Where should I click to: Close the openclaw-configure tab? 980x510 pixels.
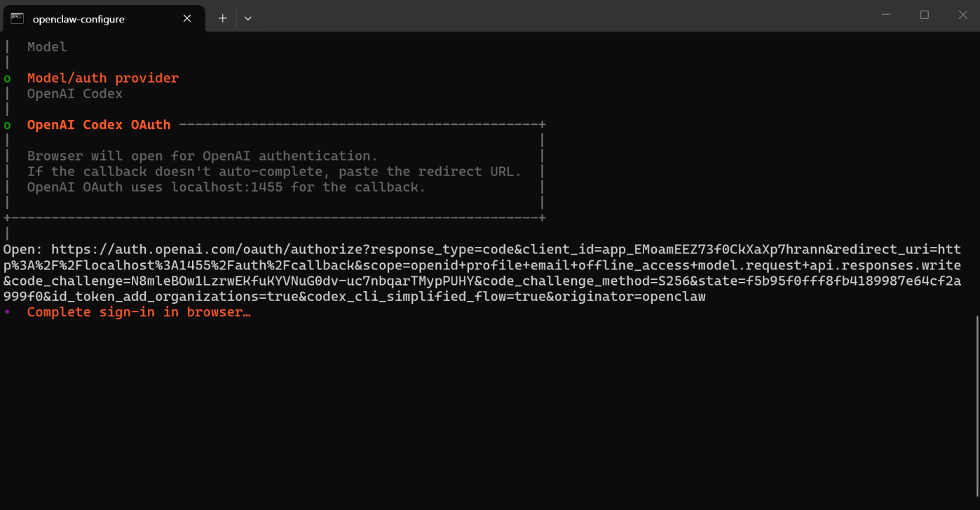pos(187,18)
